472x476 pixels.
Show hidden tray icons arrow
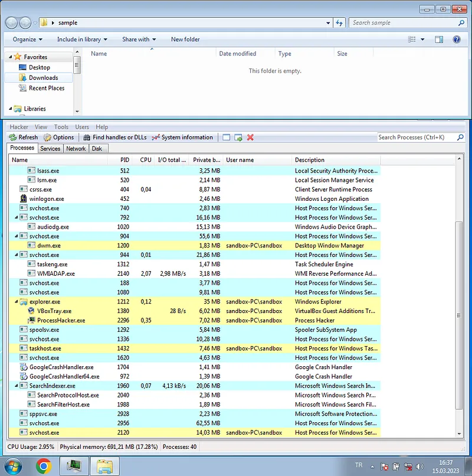[x=372, y=467]
